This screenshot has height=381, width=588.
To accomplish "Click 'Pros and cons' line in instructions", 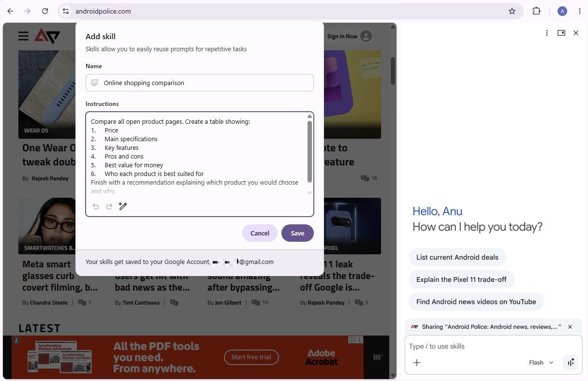I will [x=124, y=156].
